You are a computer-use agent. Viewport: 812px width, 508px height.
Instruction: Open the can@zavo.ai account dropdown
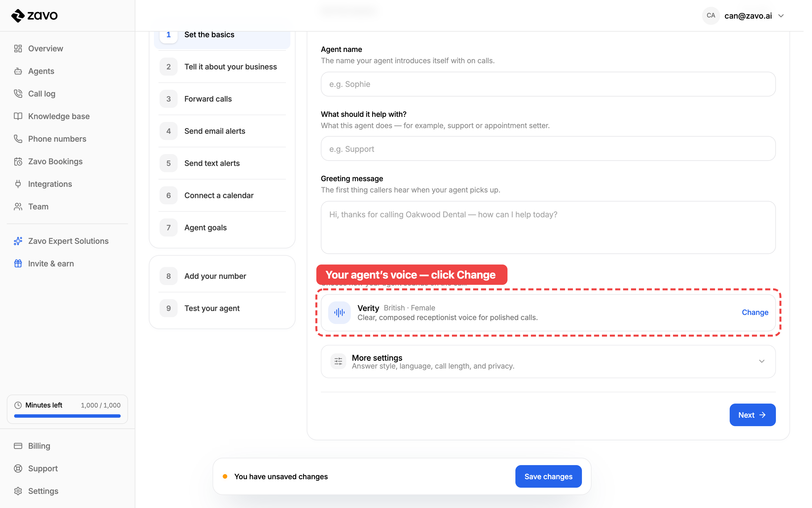[743, 16]
